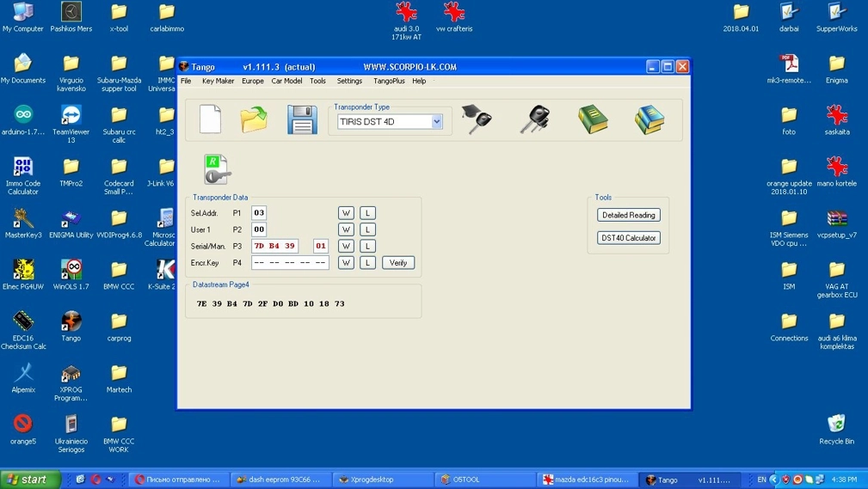Select the mk3-remote PDF desktop icon

[x=789, y=69]
